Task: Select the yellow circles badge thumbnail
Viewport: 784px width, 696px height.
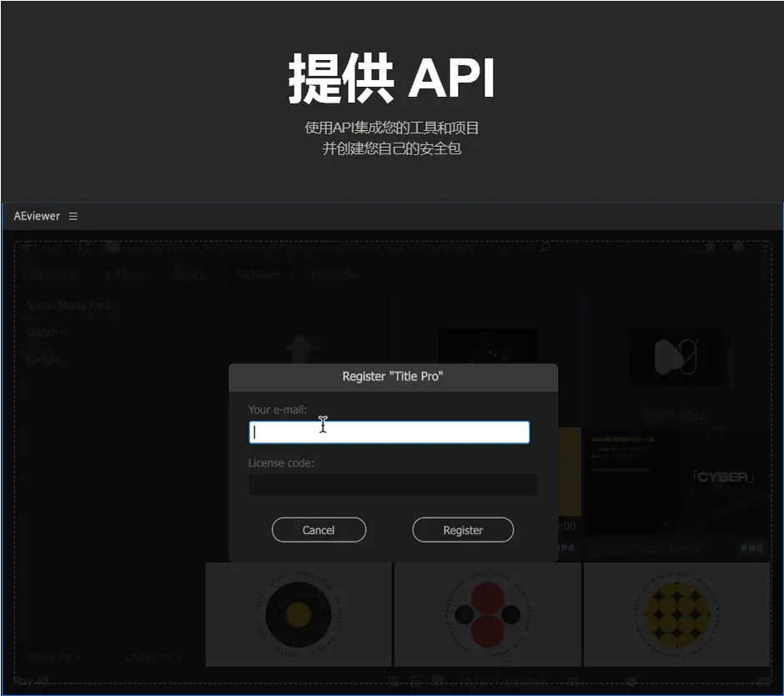Action: coord(676,614)
